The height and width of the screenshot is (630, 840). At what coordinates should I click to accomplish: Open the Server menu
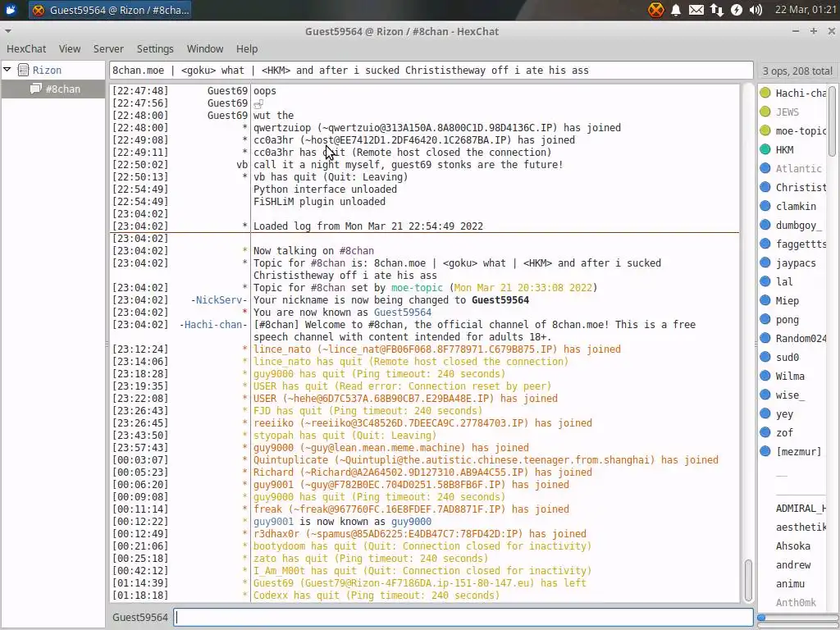(108, 48)
